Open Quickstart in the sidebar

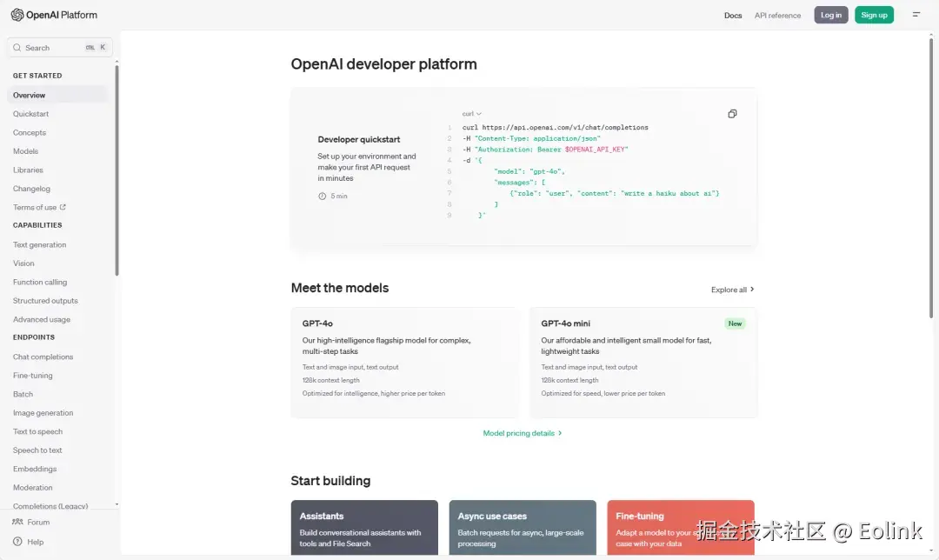(x=31, y=114)
